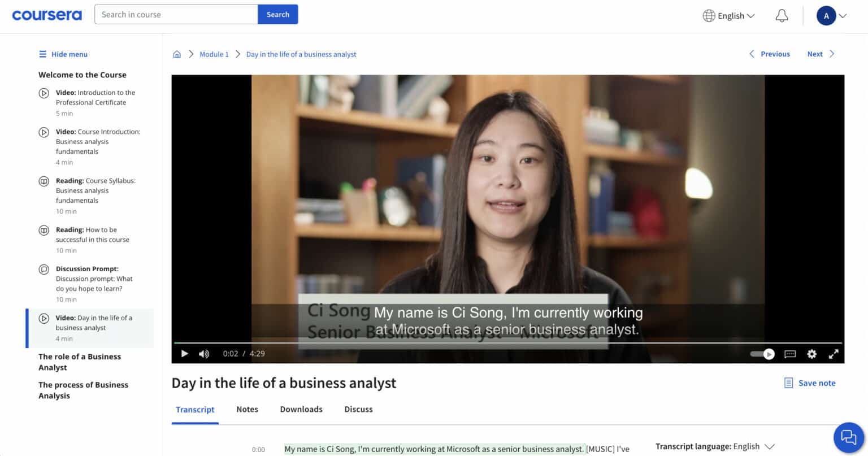Hide the course menu
Screen dimensions: 868x456
(x=62, y=54)
